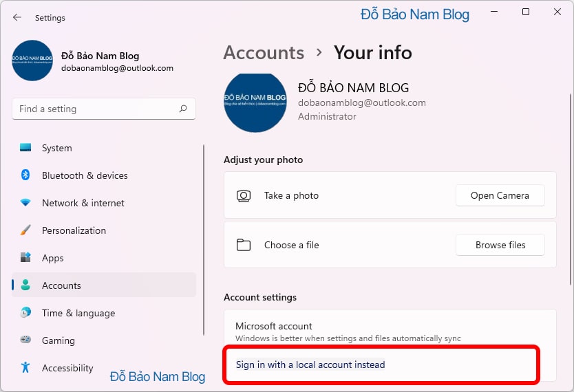
Task: Close the Settings window
Action: [557, 12]
